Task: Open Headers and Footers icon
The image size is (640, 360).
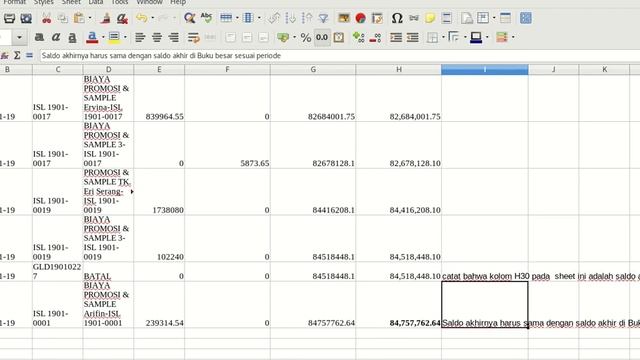Action: pyautogui.click(x=447, y=18)
